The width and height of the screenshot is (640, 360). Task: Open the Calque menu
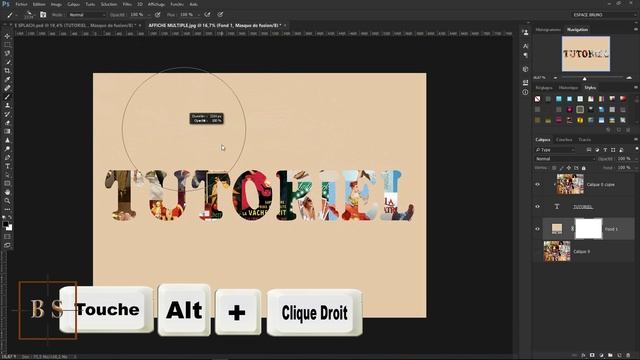pos(73,4)
